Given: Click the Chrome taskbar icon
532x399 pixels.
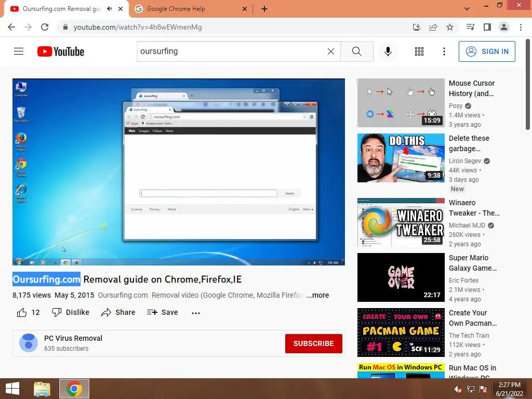Looking at the screenshot, I should pyautogui.click(x=74, y=389).
